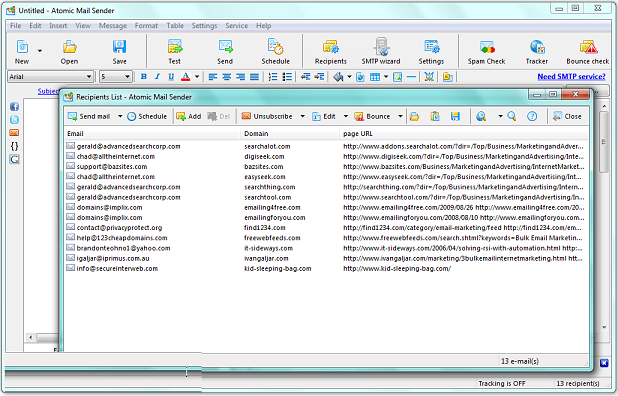Viewport: 618px width, 396px height.
Task: Sort by the Email column header
Action: tap(152, 134)
